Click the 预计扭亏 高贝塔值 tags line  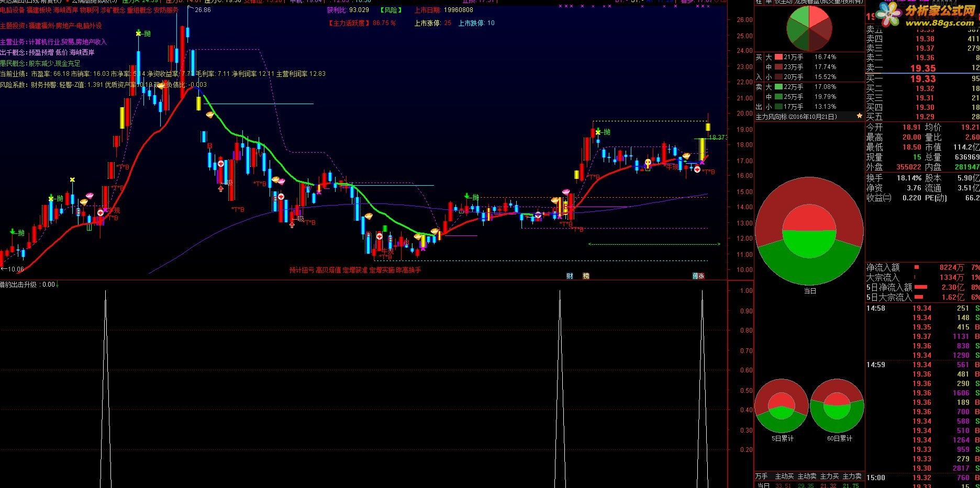tap(355, 270)
